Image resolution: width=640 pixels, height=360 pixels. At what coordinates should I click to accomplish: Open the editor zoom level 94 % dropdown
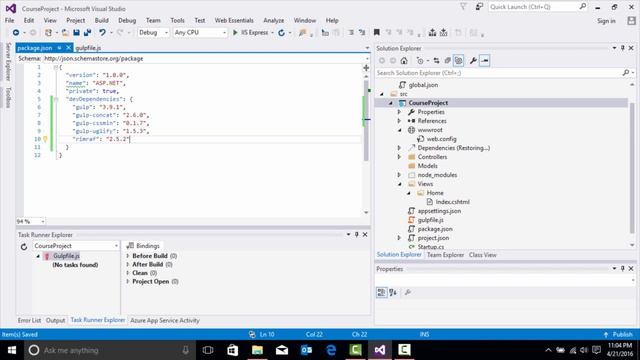coord(31,221)
